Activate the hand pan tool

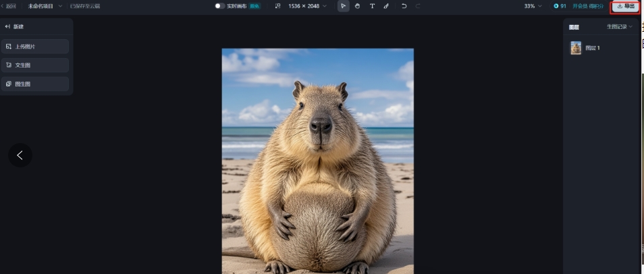(x=358, y=6)
